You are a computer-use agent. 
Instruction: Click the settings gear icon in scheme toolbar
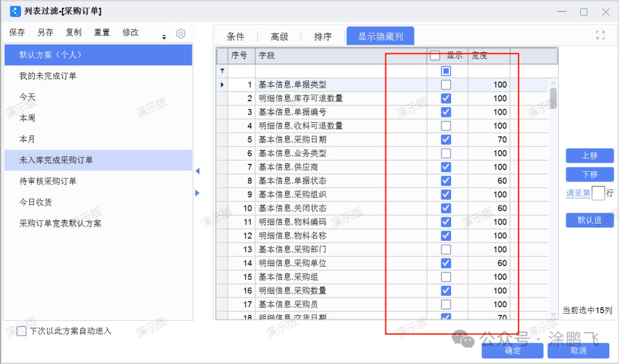pyautogui.click(x=181, y=34)
